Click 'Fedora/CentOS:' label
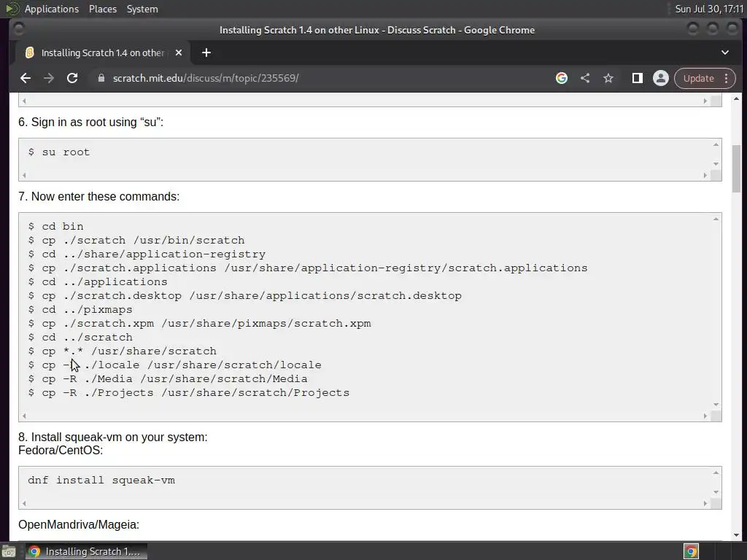 [x=61, y=451]
